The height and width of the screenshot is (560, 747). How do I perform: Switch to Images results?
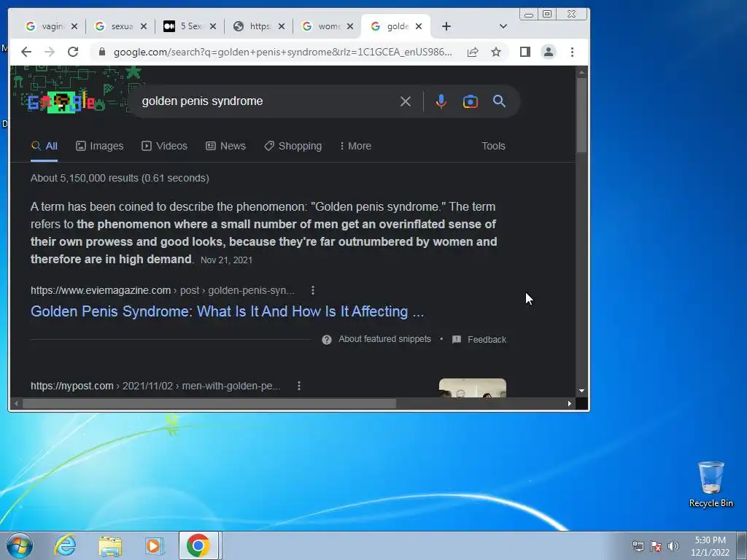coord(99,146)
